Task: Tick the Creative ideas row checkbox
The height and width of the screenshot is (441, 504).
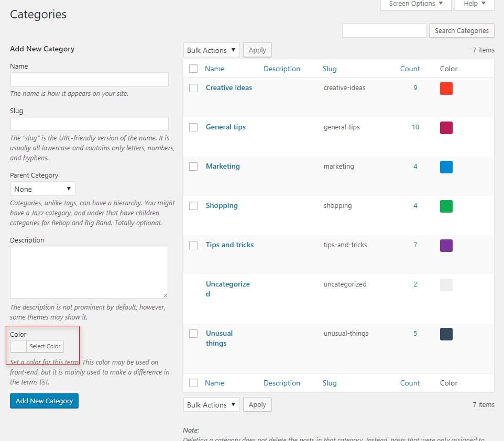Action: coord(193,88)
